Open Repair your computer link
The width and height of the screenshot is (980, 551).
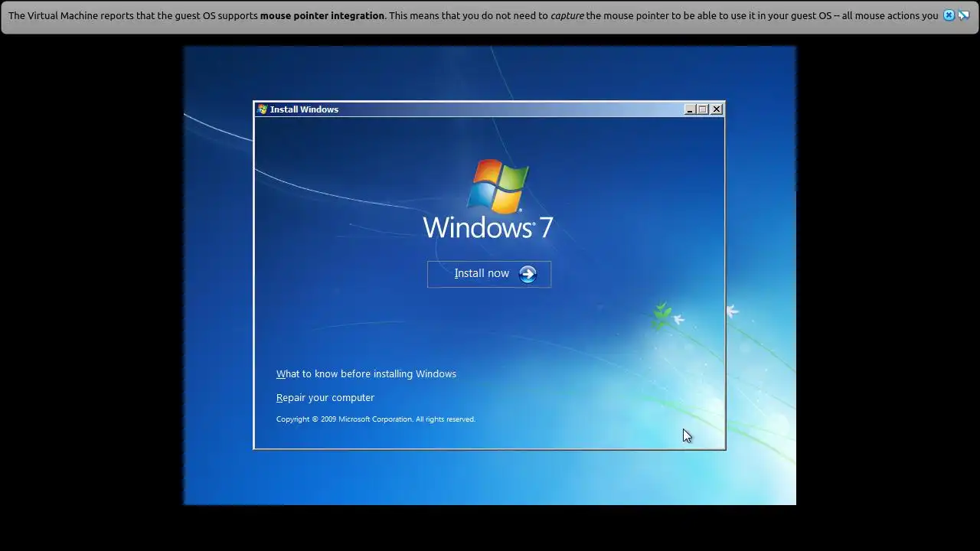(325, 397)
